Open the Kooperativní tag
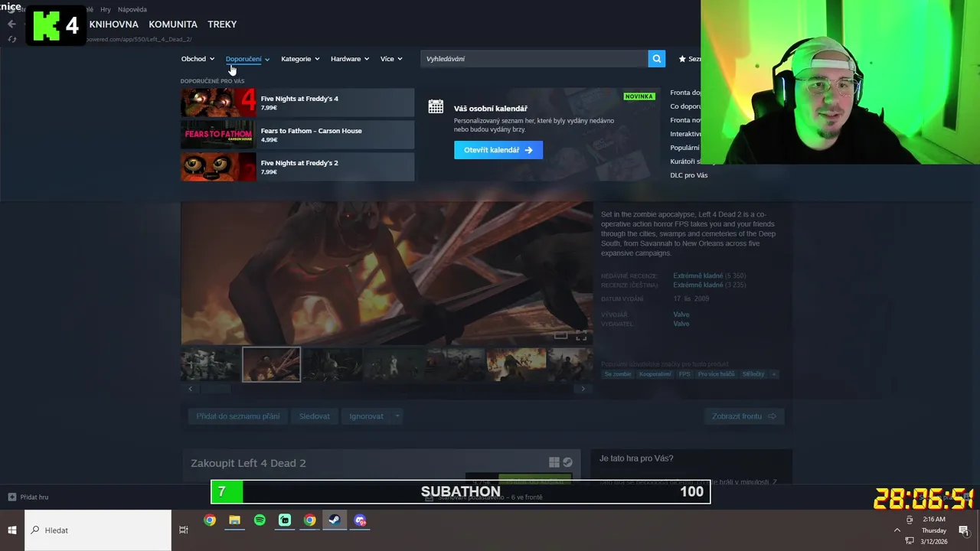The width and height of the screenshot is (980, 551). (655, 374)
